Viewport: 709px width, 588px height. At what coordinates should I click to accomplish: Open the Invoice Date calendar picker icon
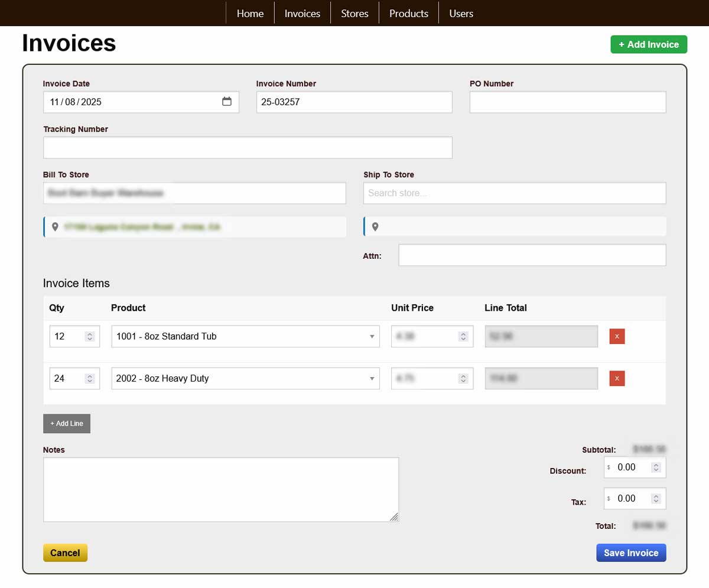pyautogui.click(x=227, y=102)
